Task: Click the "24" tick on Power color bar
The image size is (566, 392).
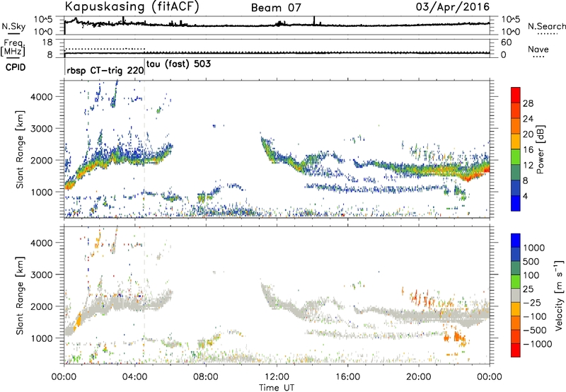Action: (x=528, y=119)
